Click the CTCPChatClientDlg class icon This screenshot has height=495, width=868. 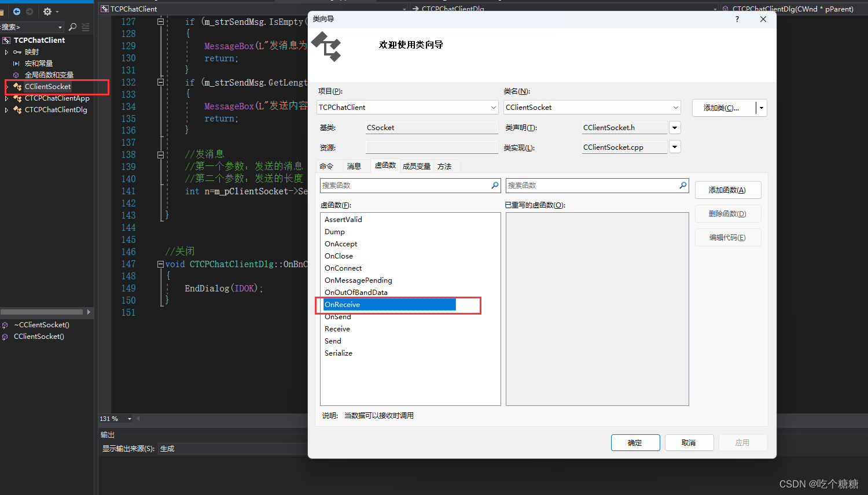pyautogui.click(x=17, y=110)
